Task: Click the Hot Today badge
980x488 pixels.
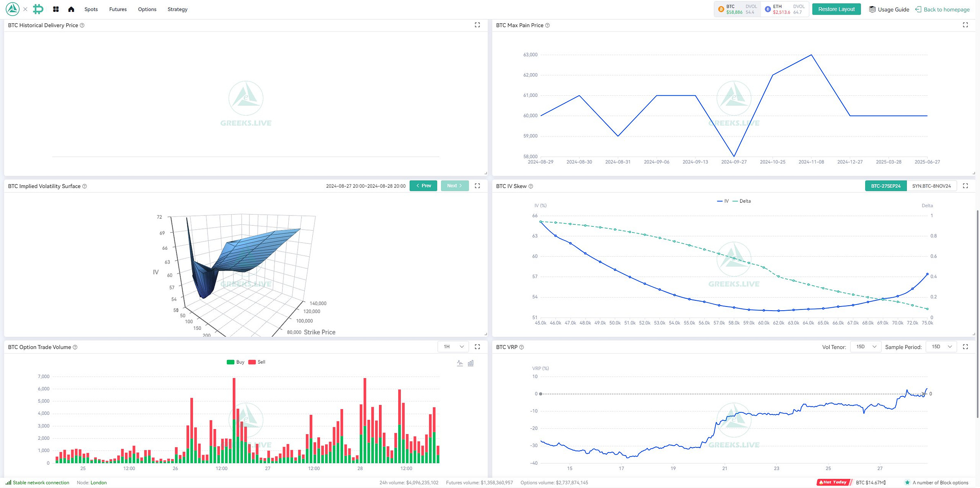Action: (833, 482)
